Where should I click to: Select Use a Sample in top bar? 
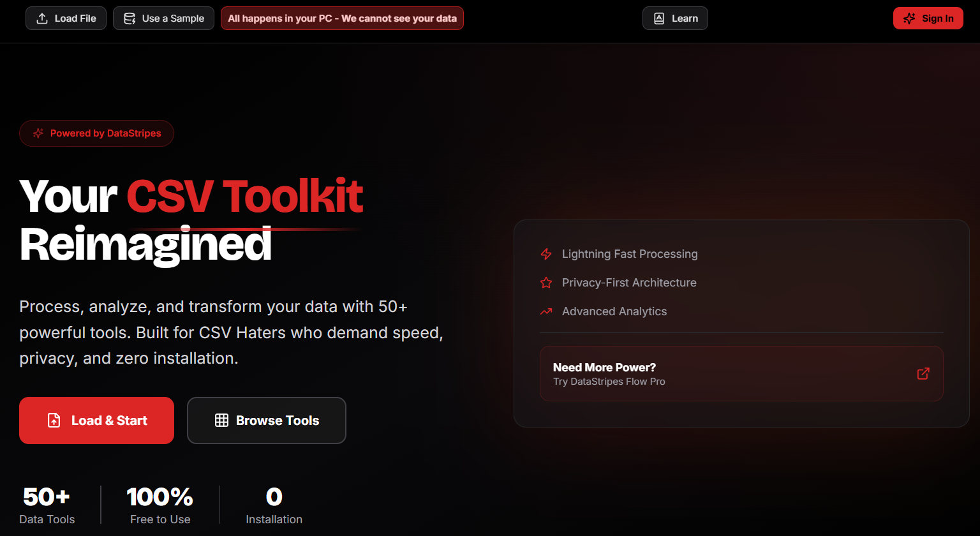[x=163, y=19]
